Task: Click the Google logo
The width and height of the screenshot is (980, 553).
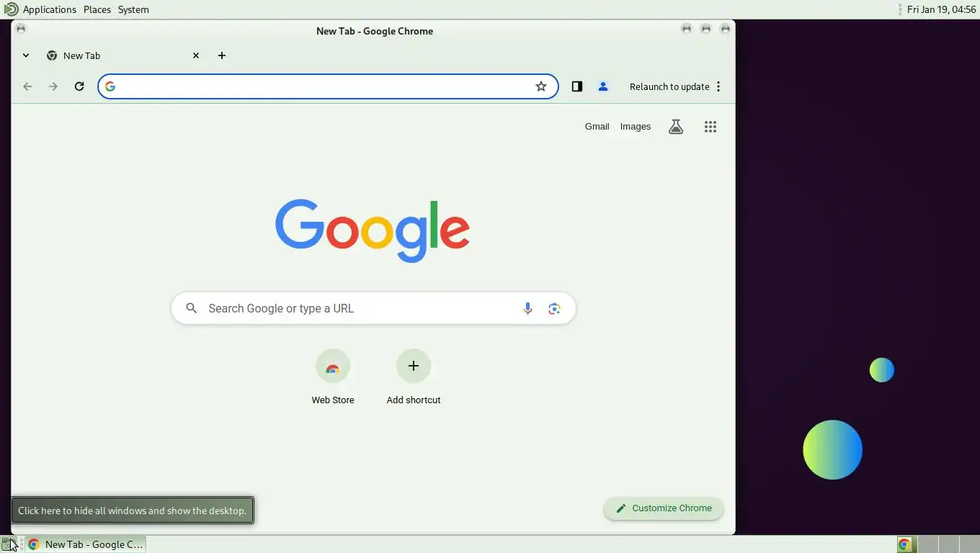Action: pyautogui.click(x=373, y=230)
